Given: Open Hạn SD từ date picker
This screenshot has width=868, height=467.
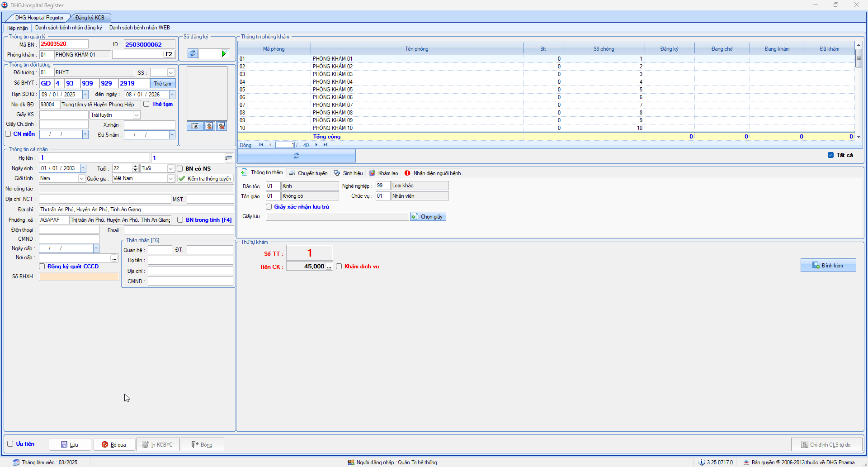Looking at the screenshot, I should click(85, 95).
